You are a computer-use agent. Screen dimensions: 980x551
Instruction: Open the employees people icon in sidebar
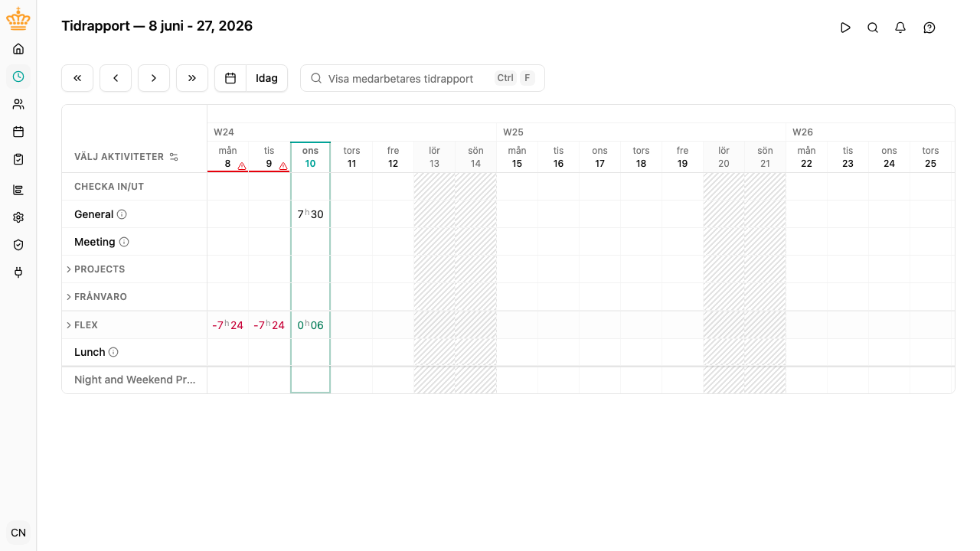point(18,104)
